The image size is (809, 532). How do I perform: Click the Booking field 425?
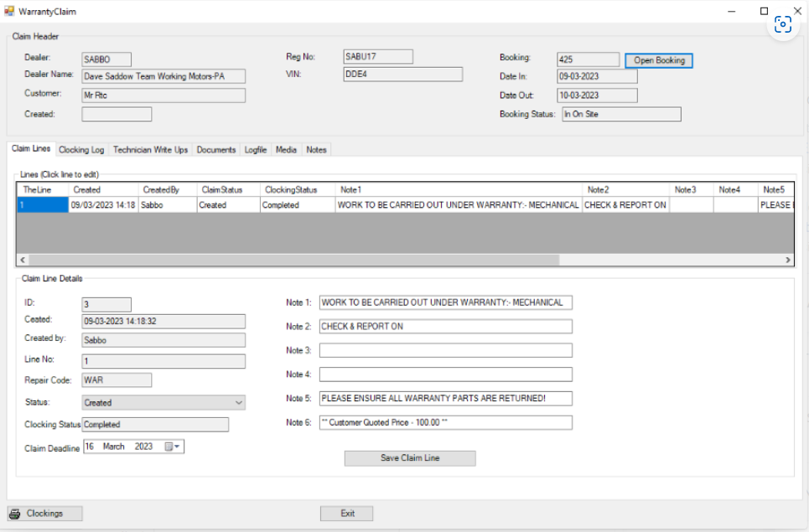point(589,59)
